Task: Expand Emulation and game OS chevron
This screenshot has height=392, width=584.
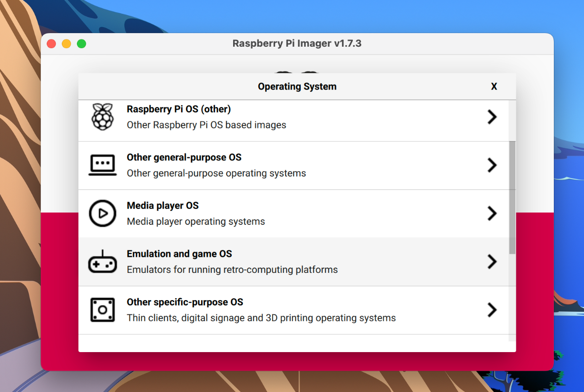Action: [x=492, y=261]
